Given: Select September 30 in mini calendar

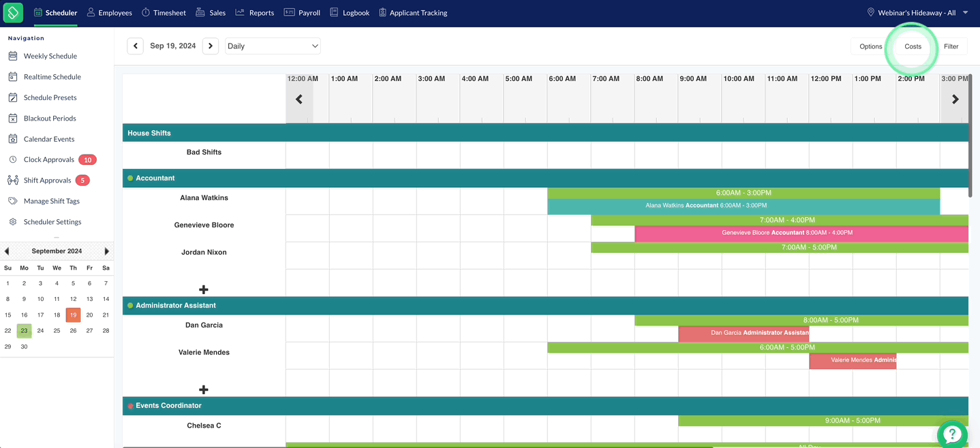Looking at the screenshot, I should [x=24, y=347].
